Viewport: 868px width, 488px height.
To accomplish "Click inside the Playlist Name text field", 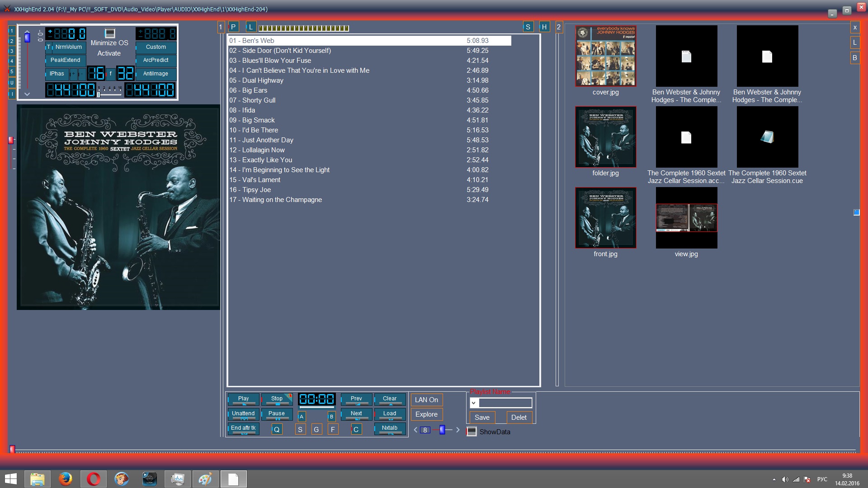I will [505, 403].
